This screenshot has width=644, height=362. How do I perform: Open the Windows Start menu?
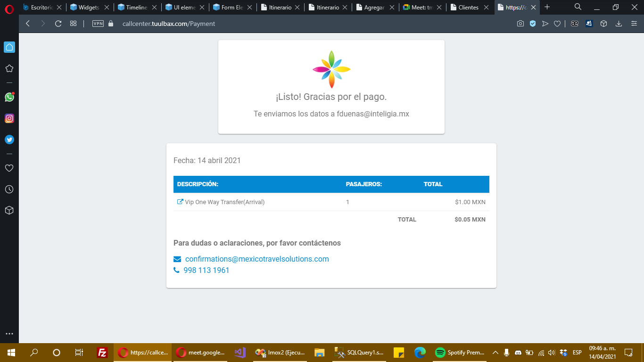coord(11,353)
